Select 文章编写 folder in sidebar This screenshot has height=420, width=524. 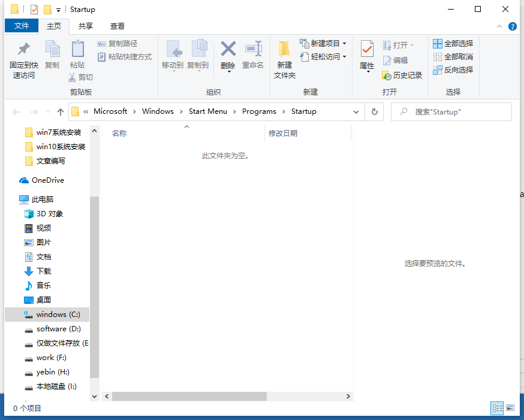[x=46, y=161]
